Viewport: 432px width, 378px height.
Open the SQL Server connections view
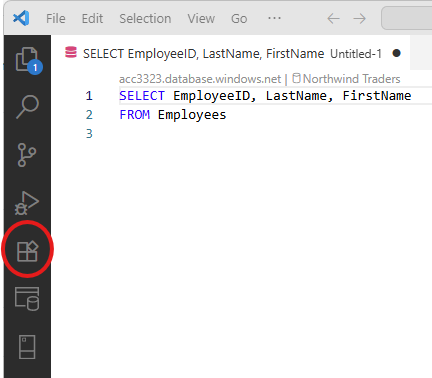click(27, 299)
